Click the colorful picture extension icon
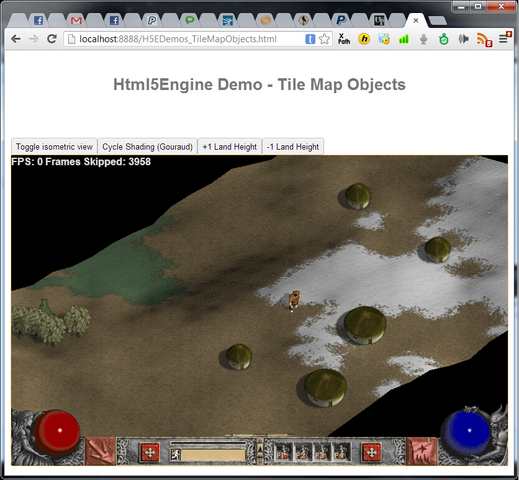The image size is (519, 480). tap(384, 39)
